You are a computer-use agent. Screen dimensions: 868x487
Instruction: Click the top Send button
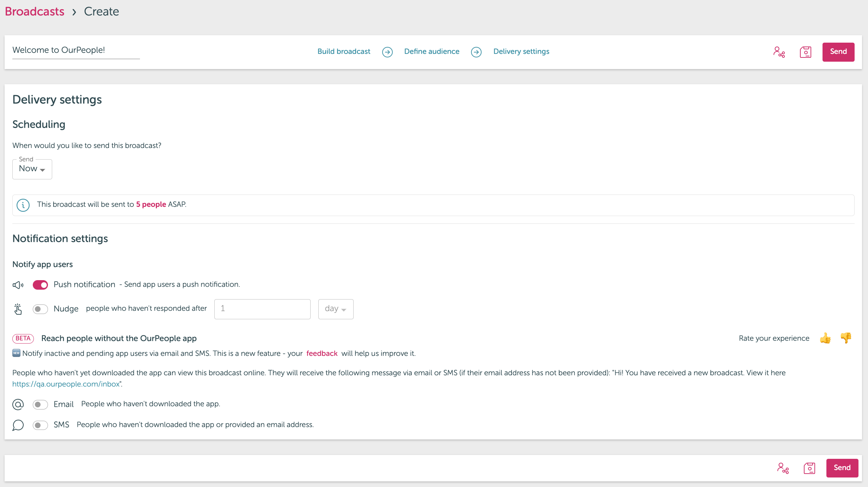pos(838,52)
